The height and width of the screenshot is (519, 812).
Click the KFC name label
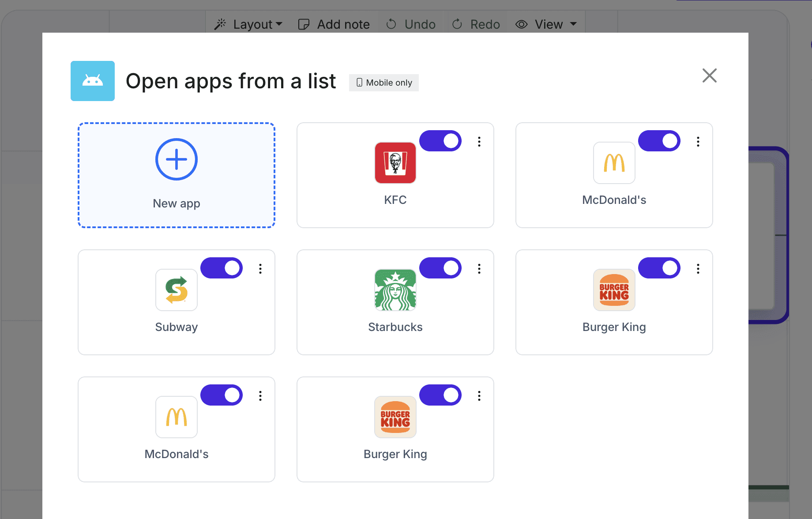(x=395, y=200)
